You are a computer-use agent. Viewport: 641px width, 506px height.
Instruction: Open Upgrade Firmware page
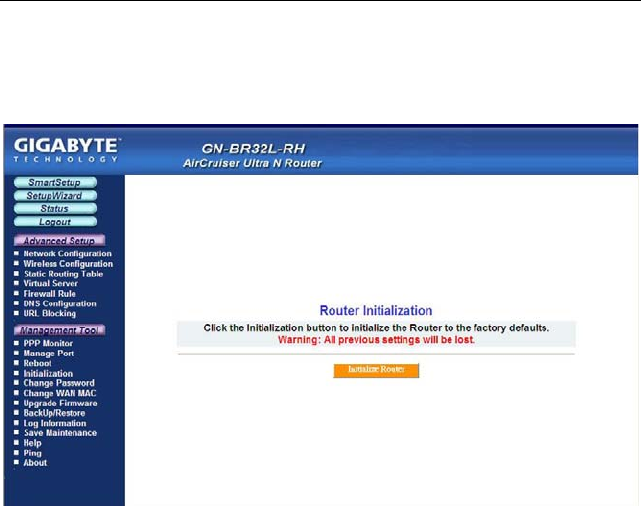(x=61, y=403)
